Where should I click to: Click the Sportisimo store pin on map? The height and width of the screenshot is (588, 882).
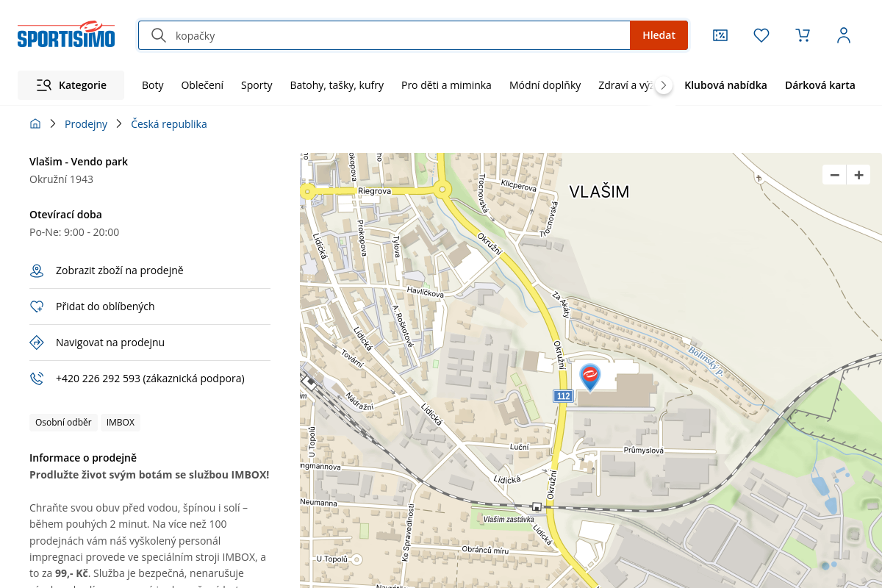(589, 376)
